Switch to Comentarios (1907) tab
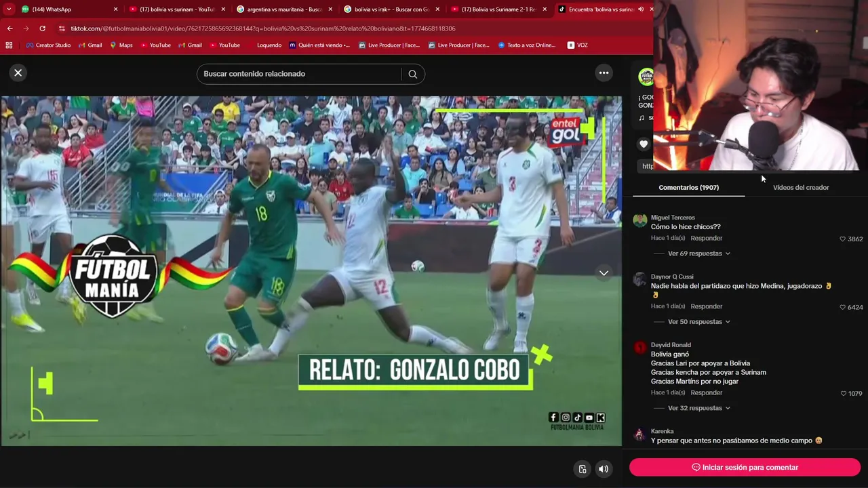This screenshot has width=868, height=488. click(688, 187)
